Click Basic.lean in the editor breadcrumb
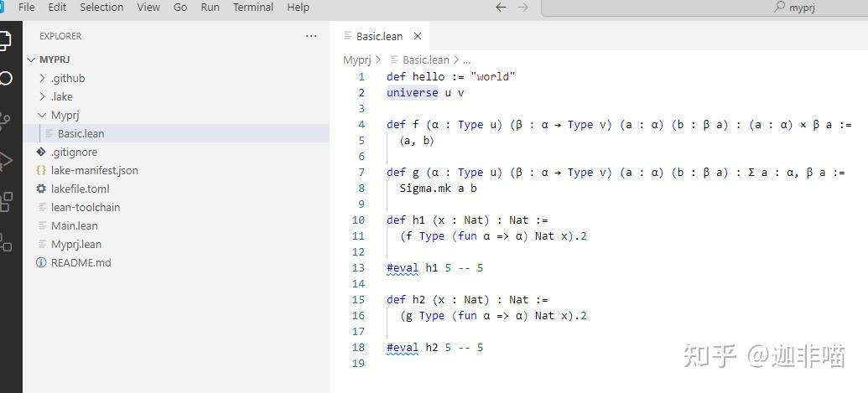Viewport: 868px width, 393px height. point(426,59)
